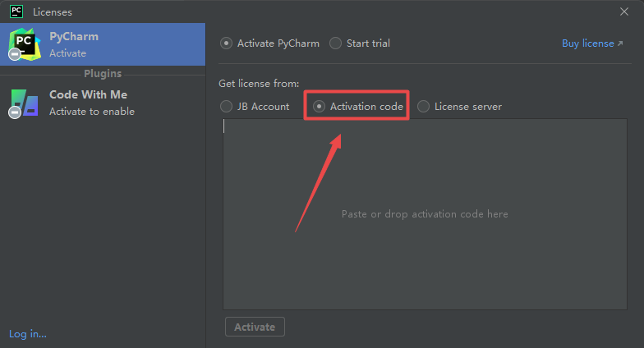Select the PyCharm product icon in the sidebar
Viewport: 644px width, 348px height.
(25, 42)
